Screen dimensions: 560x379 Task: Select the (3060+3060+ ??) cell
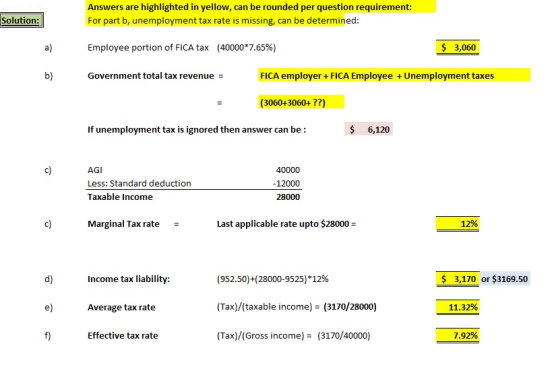coord(301,103)
